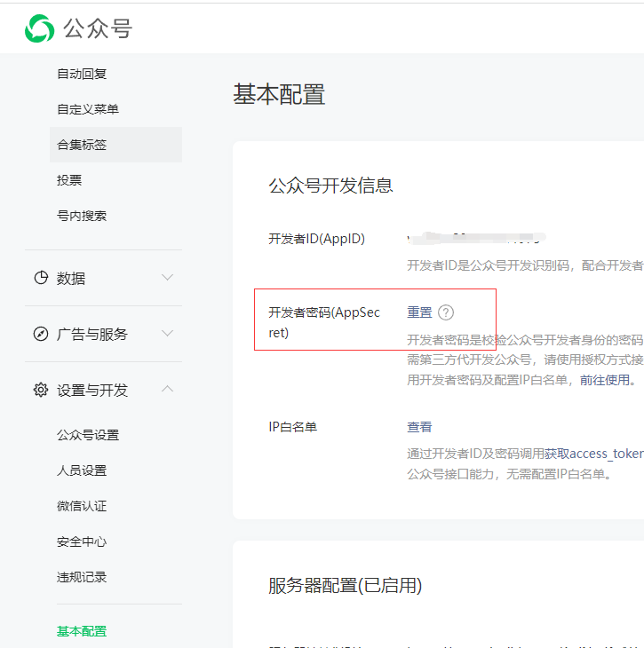Open the AppSecret help question mark icon
This screenshot has height=648, width=644.
(x=446, y=312)
